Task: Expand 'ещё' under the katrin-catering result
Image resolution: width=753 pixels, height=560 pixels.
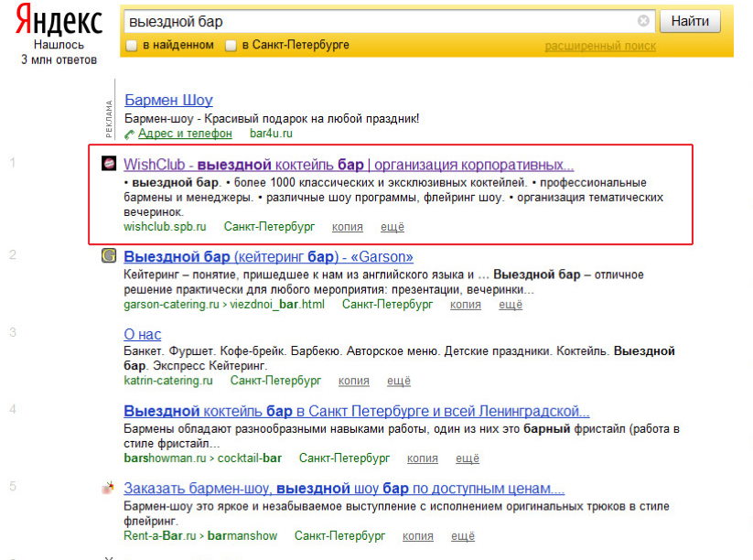Action: click(x=398, y=381)
